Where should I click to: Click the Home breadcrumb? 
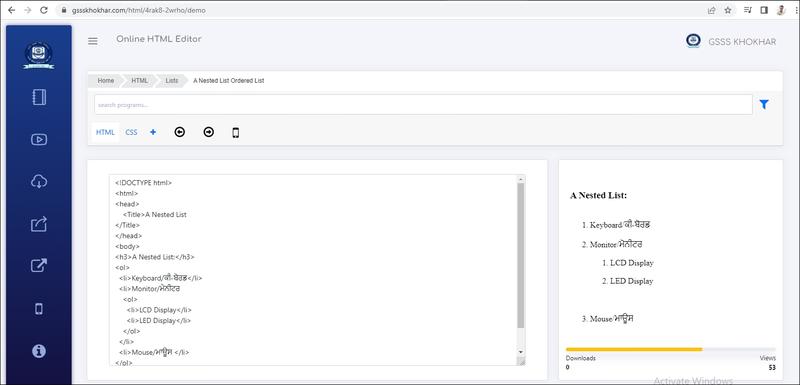(106, 81)
